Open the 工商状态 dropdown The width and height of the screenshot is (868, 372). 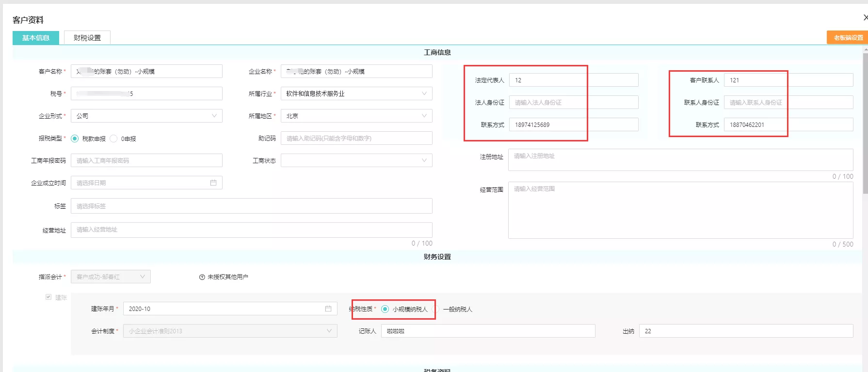click(356, 160)
